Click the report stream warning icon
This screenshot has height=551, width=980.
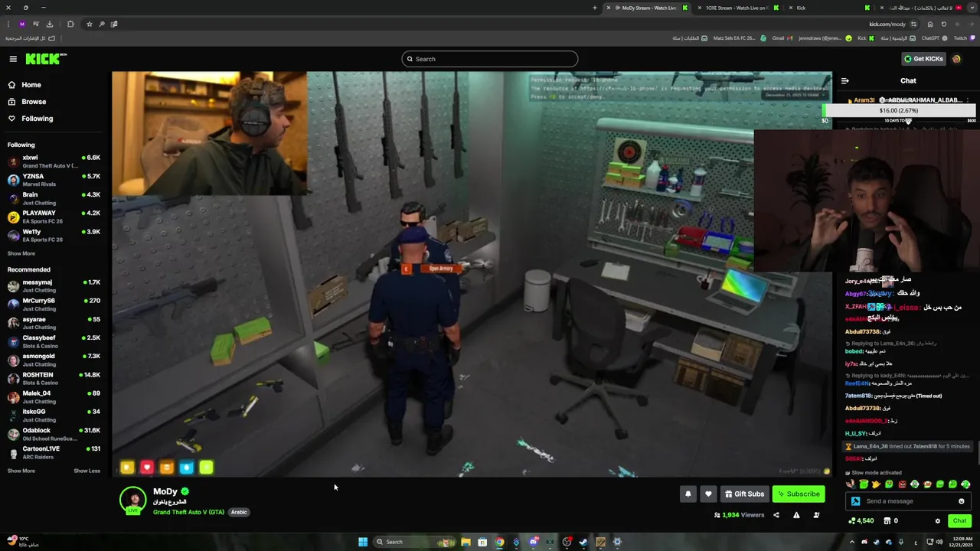tap(796, 515)
